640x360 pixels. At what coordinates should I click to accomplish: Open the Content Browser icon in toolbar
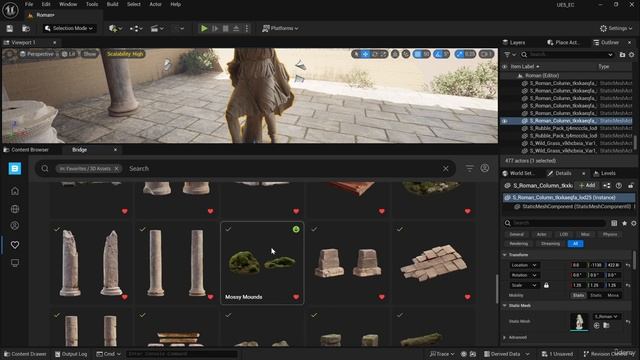(26, 29)
